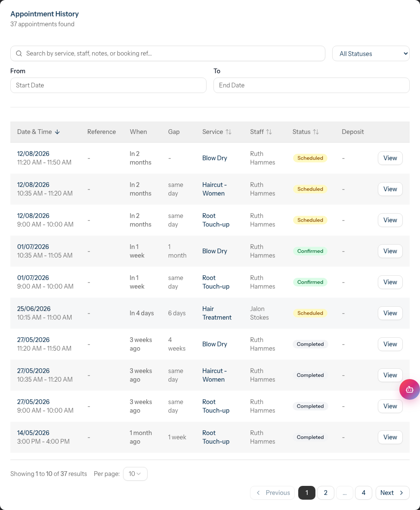
Task: Go to page 4
Action: pos(364,493)
